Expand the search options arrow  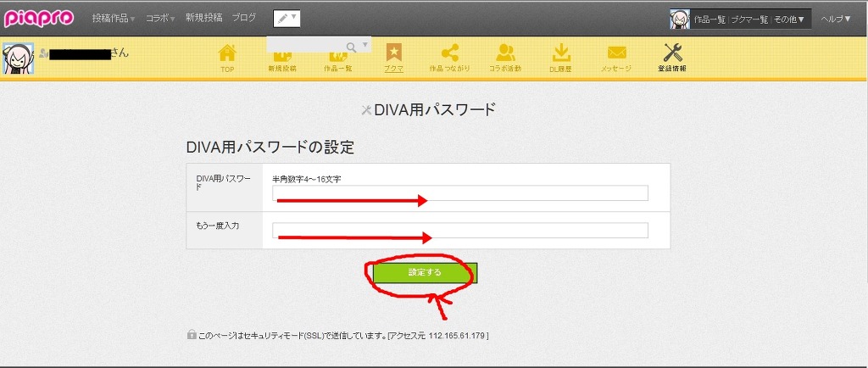pos(364,45)
